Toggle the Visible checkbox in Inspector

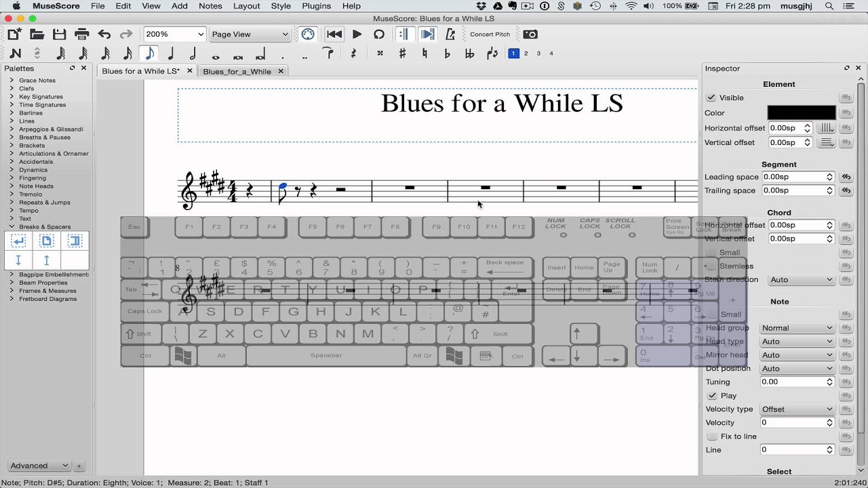tap(711, 98)
